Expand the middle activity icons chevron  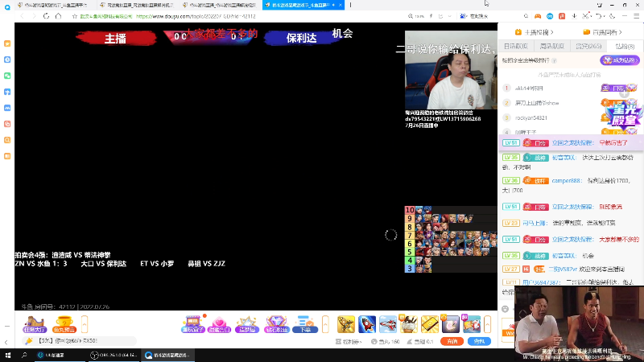point(325,324)
